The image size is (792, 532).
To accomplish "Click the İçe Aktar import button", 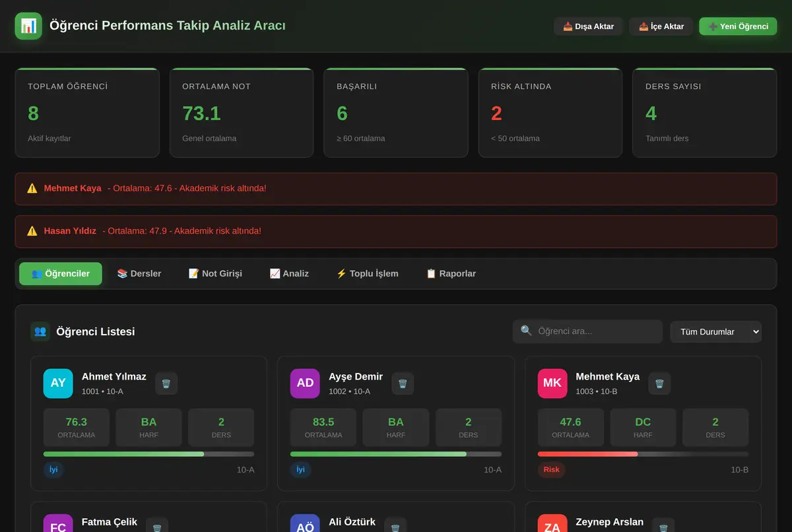I will (661, 26).
